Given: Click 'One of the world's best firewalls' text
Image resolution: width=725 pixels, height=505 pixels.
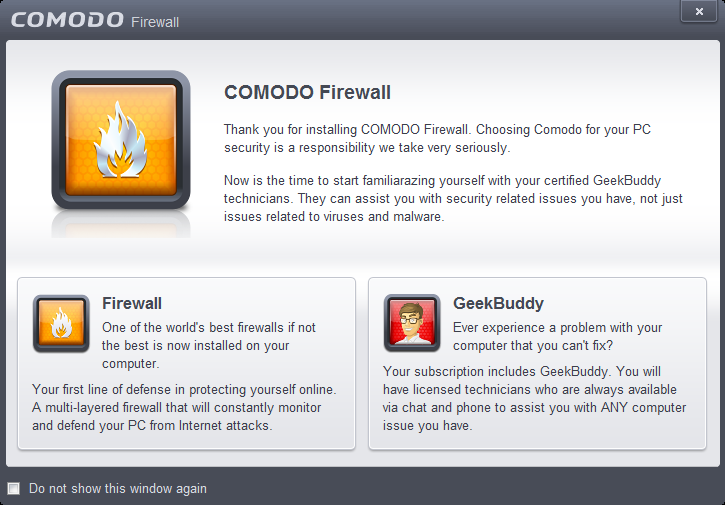Looking at the screenshot, I should [209, 345].
